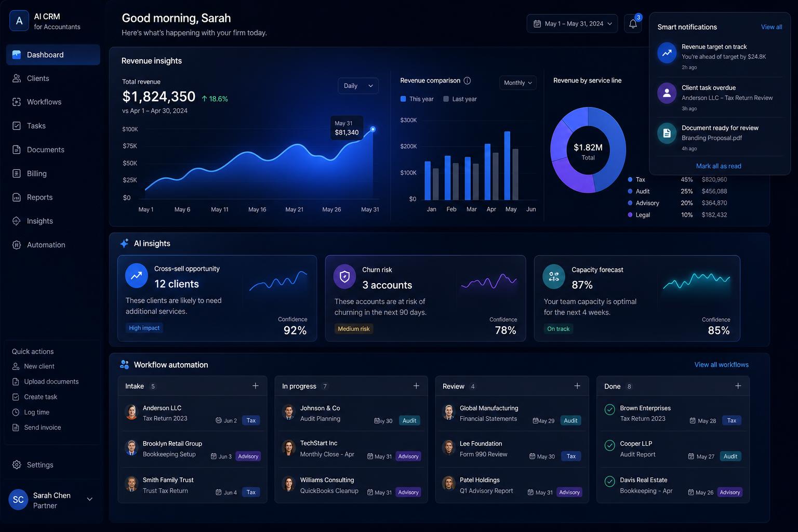Open the Clients menu item

tap(53, 78)
